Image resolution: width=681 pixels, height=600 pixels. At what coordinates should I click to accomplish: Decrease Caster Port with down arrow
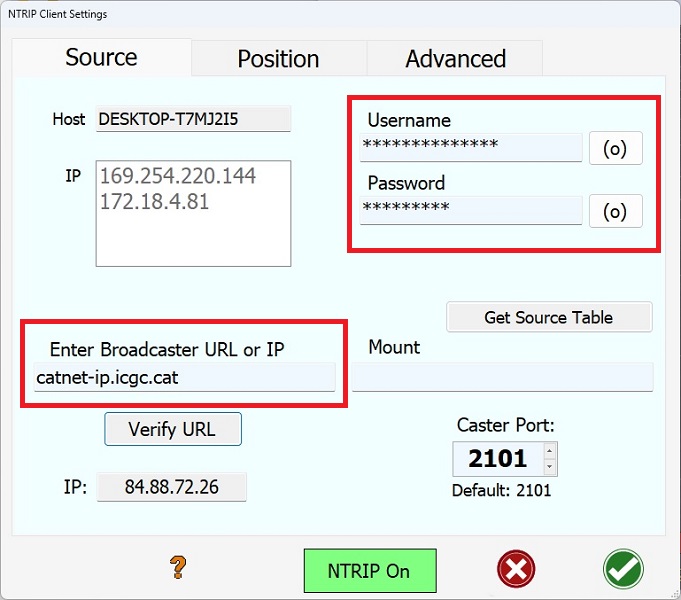(x=548, y=467)
